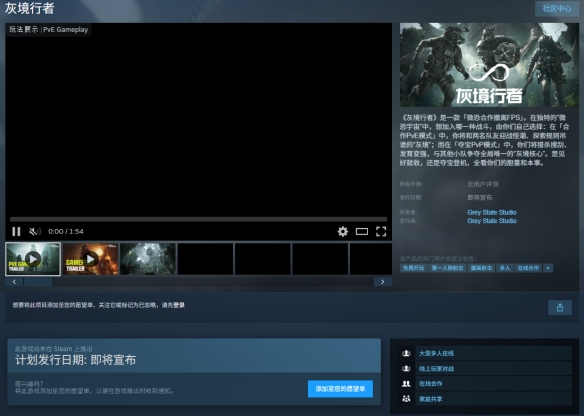Click the family sharing feature icon
This screenshot has width=584, height=416.
[x=406, y=399]
